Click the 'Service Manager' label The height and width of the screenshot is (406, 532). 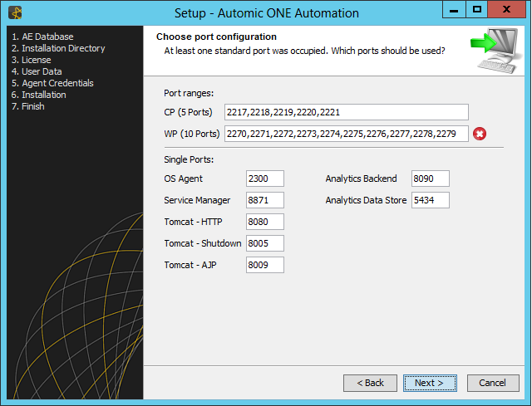pyautogui.click(x=197, y=200)
